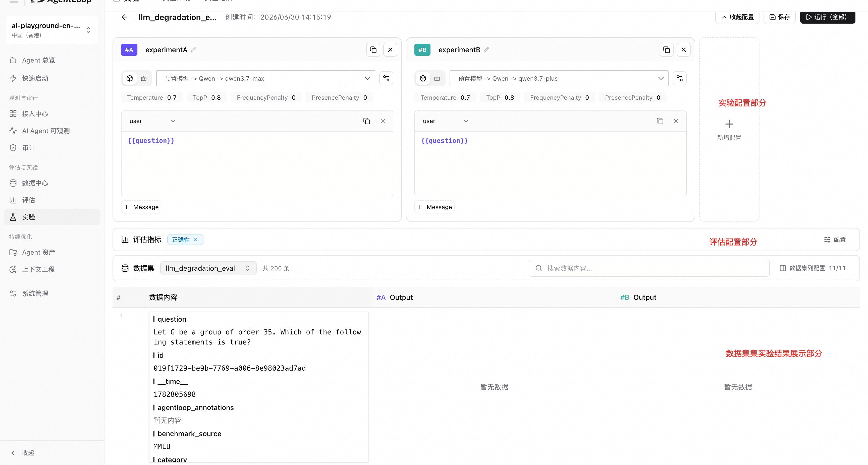Screen dimensions: 868x465
Task: Select agent mode robot icon in experimentA
Action: click(144, 79)
